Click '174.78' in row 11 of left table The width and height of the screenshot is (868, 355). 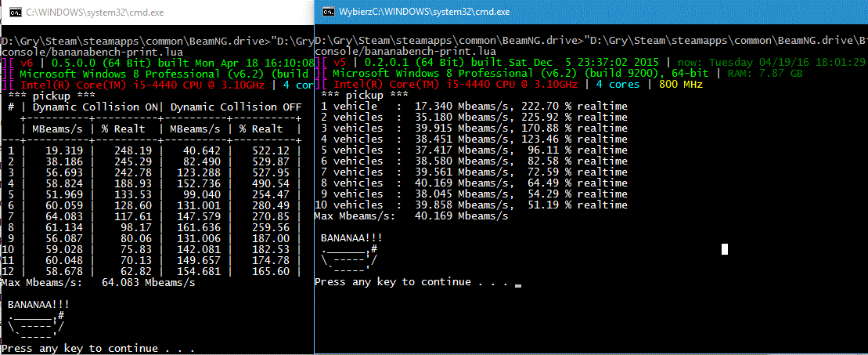click(x=272, y=260)
